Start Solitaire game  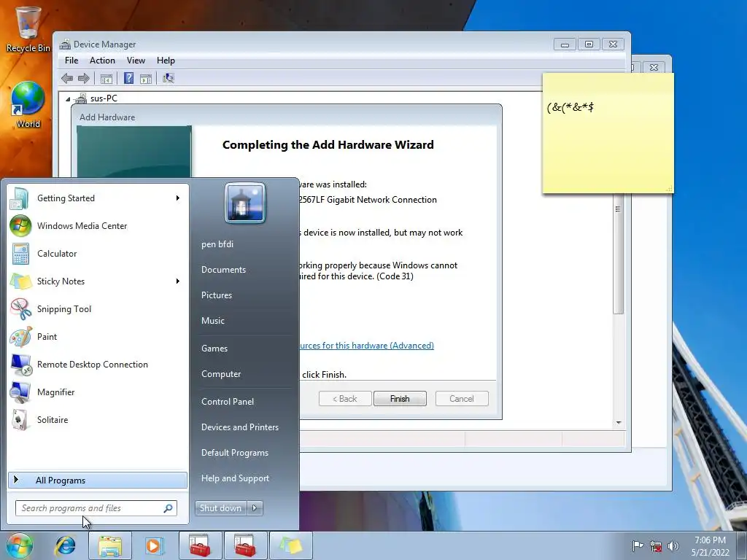coord(98,419)
